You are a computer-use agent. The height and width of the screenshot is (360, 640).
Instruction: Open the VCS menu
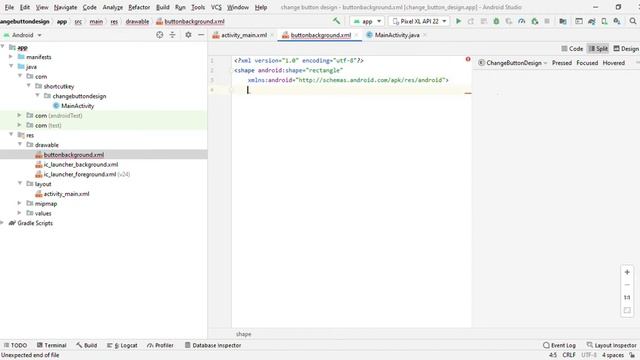[x=216, y=7]
